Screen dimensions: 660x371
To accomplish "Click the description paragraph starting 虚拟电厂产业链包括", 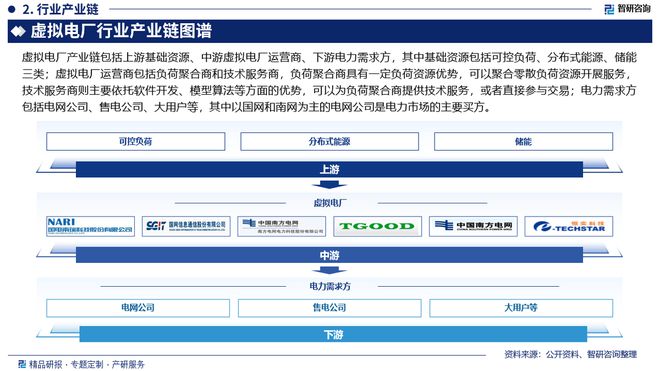I will [x=330, y=82].
